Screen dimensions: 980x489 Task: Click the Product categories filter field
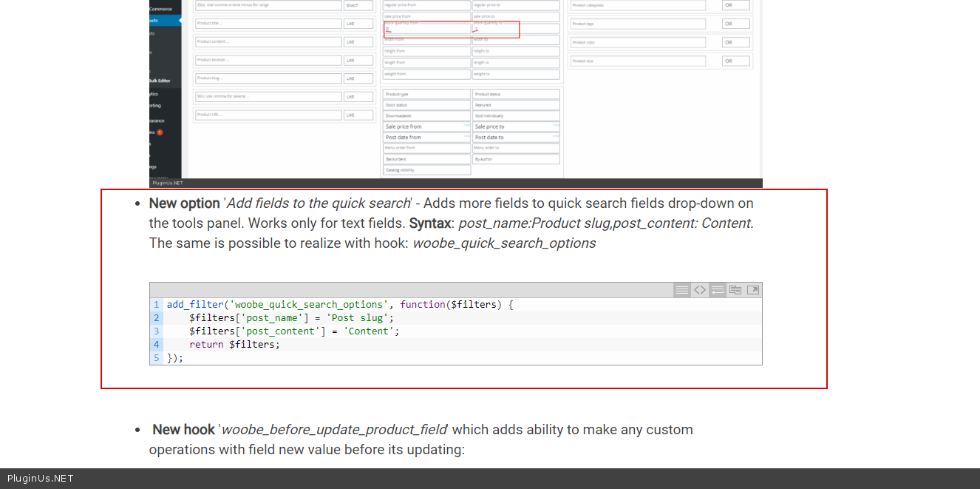[x=637, y=5]
